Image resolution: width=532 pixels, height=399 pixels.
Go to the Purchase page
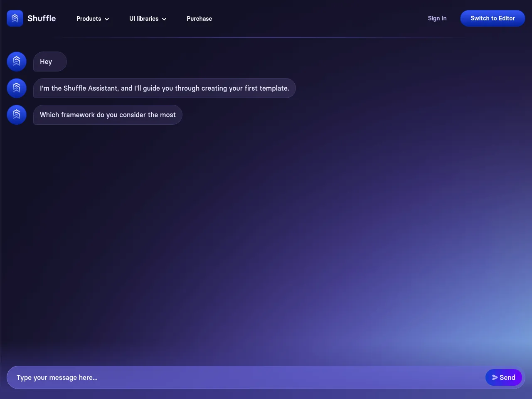(x=199, y=19)
